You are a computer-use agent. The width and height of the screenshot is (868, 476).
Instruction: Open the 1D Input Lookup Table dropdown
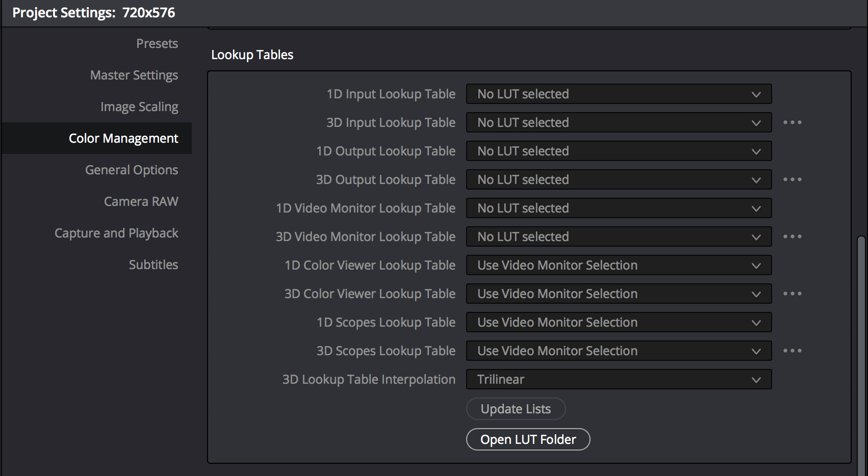click(x=619, y=94)
